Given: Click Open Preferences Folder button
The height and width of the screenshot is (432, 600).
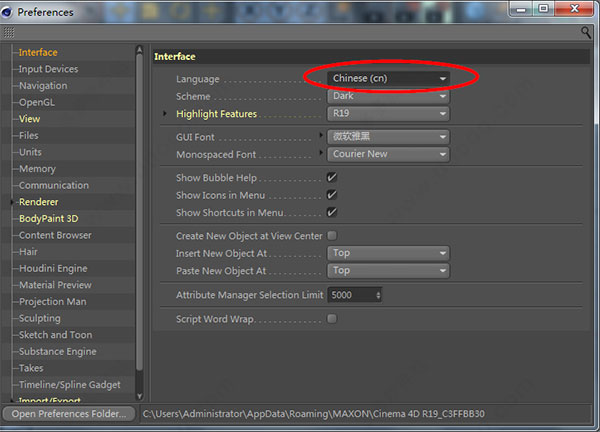Looking at the screenshot, I should [68, 413].
